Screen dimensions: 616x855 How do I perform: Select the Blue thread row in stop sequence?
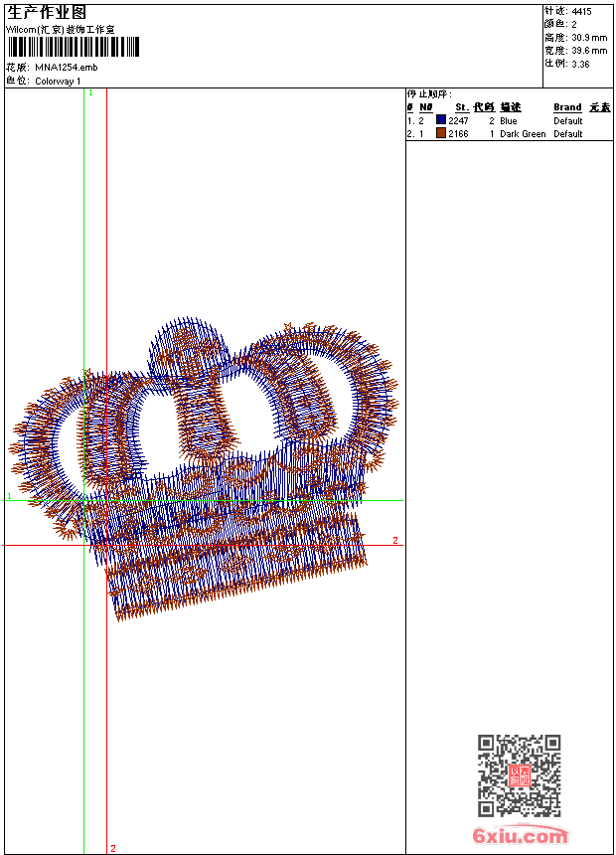(x=508, y=120)
